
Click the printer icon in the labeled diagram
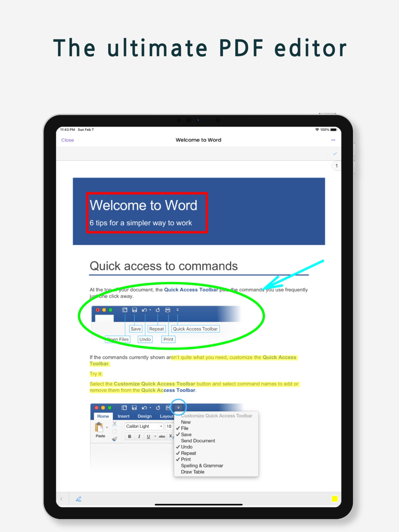point(168,310)
